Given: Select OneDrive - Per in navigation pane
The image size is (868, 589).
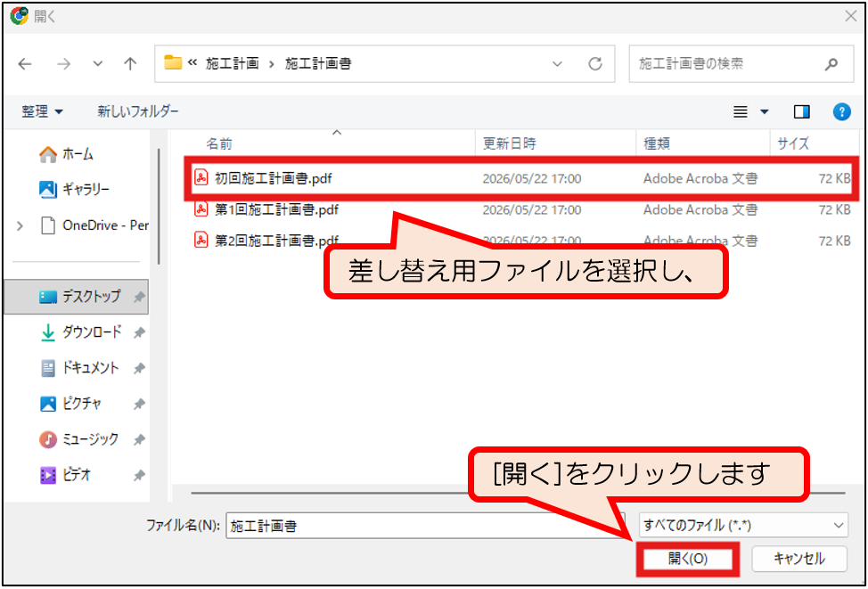Looking at the screenshot, I should pos(95,225).
